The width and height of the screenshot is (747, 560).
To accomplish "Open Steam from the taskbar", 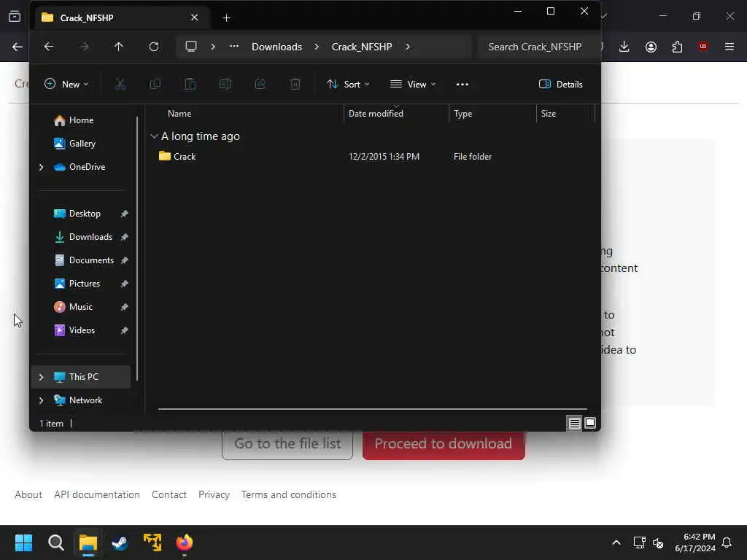I will [120, 542].
